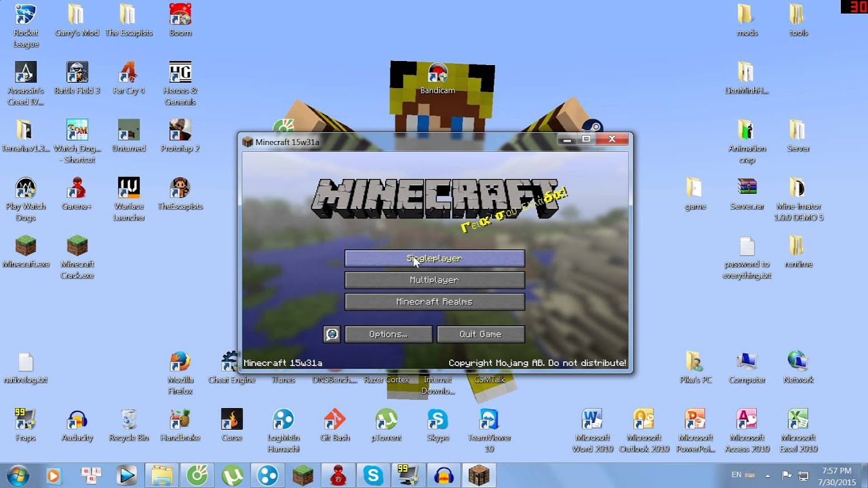The height and width of the screenshot is (488, 868).
Task: Select Play Watch Dogs desktop icon
Action: tap(26, 199)
